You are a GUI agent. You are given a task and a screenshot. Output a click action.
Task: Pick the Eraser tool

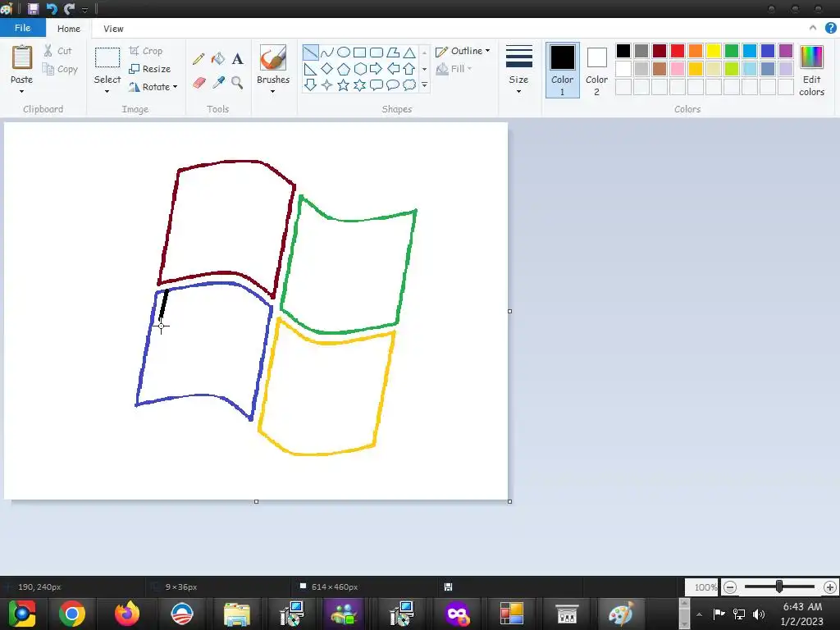[199, 82]
